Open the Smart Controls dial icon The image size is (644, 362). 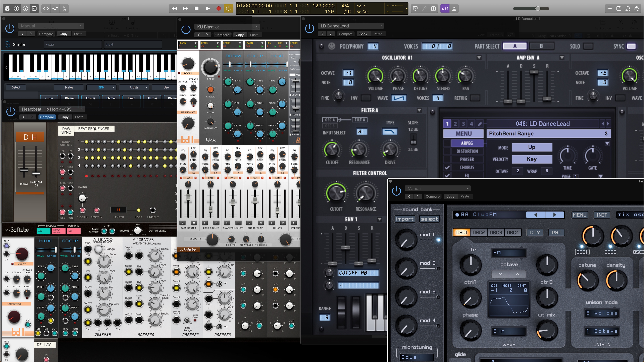[x=46, y=8]
